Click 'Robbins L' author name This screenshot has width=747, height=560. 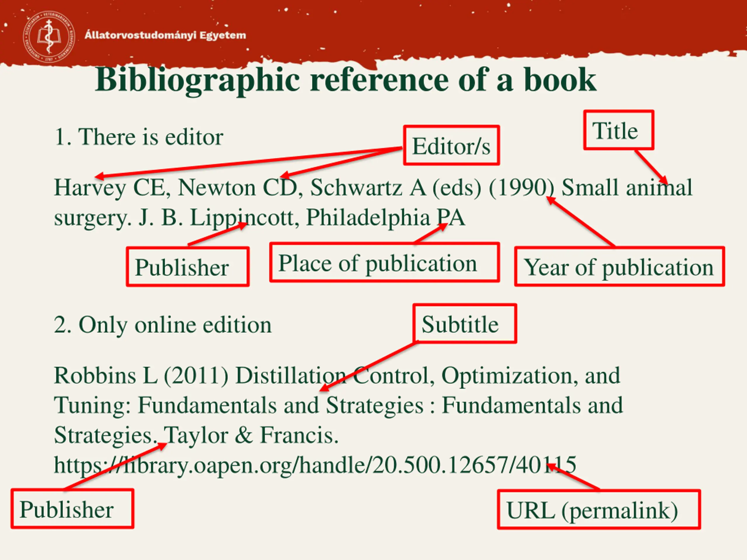[x=106, y=375]
